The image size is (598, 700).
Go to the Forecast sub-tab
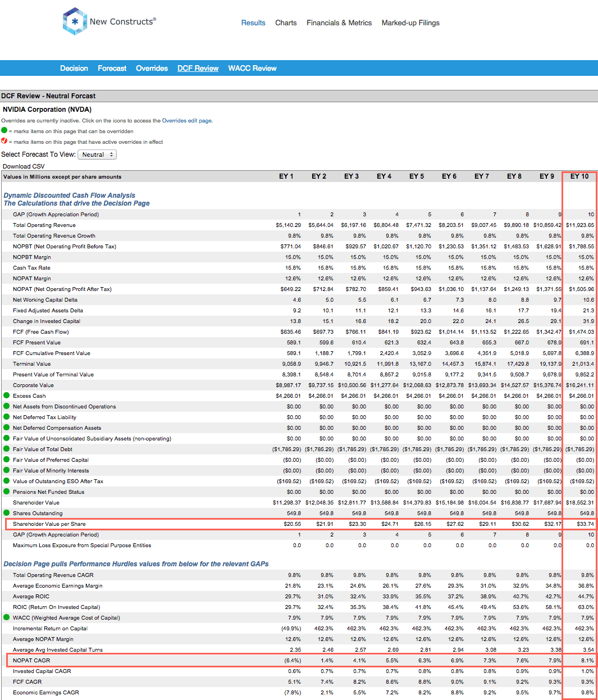coord(112,69)
